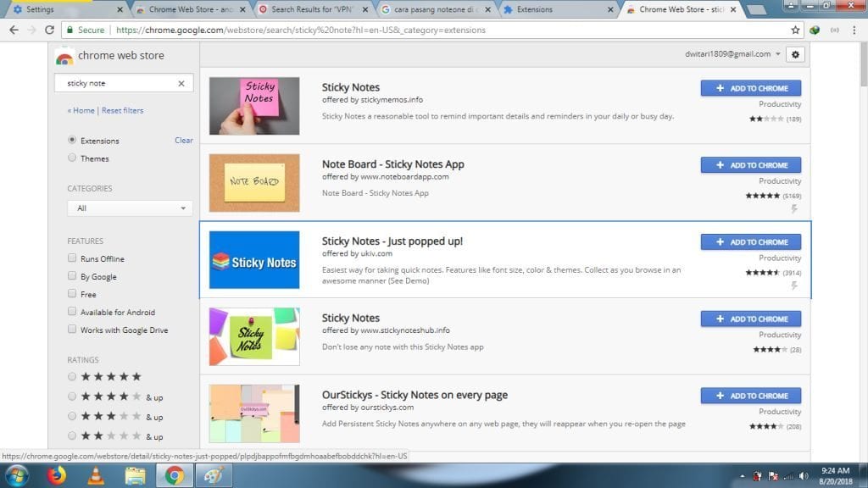
Task: Expand the Categories dropdown showing All
Action: 130,208
